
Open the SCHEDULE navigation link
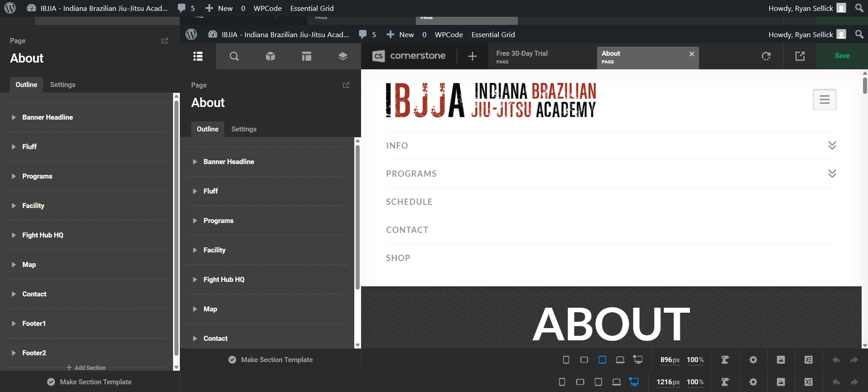point(409,202)
